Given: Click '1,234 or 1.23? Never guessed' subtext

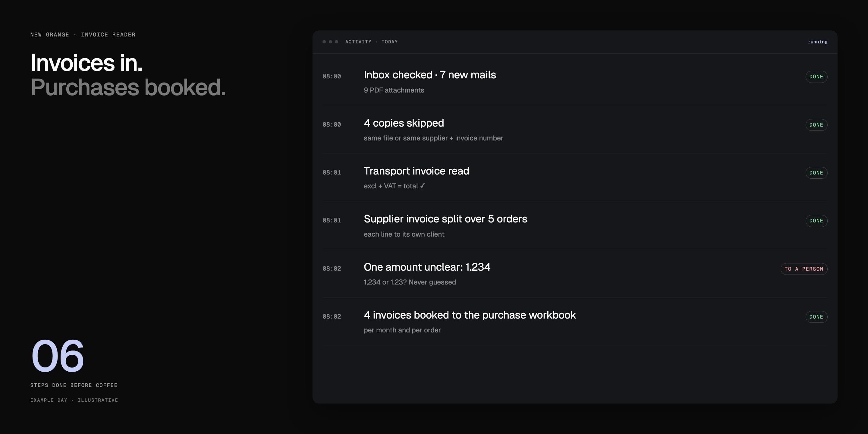Looking at the screenshot, I should point(410,282).
